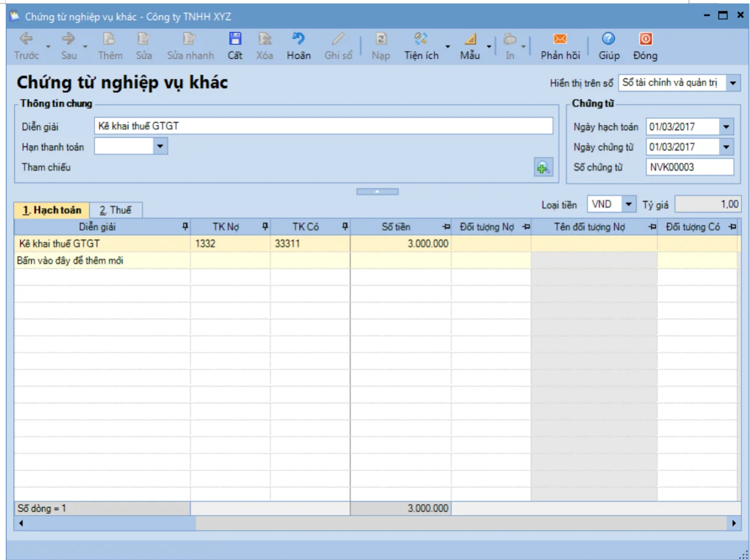Switch to the 2. Thuế tab

pyautogui.click(x=116, y=210)
